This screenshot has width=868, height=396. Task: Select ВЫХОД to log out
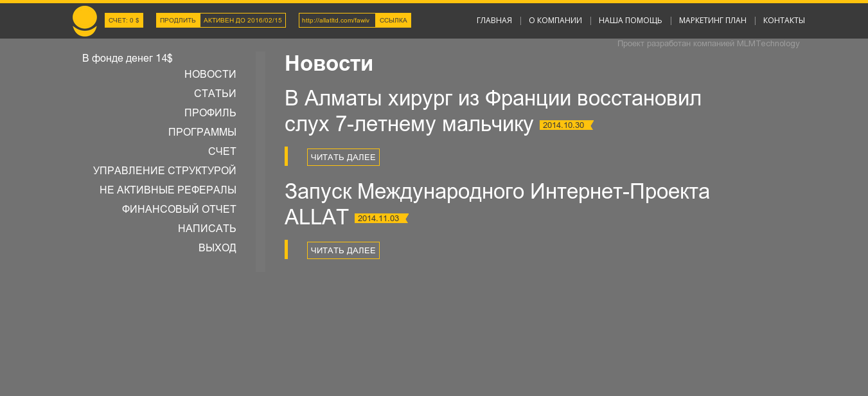pyautogui.click(x=217, y=248)
